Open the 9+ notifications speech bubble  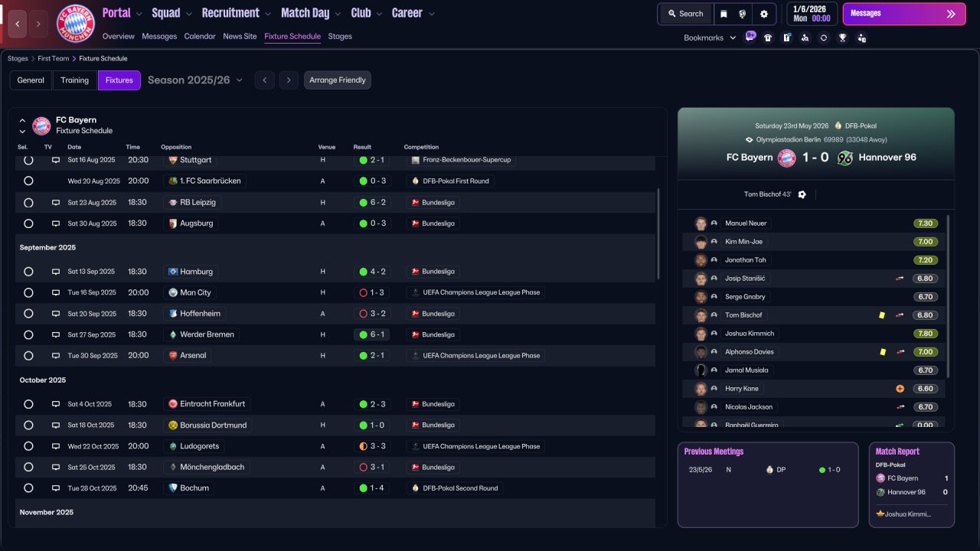pos(750,37)
